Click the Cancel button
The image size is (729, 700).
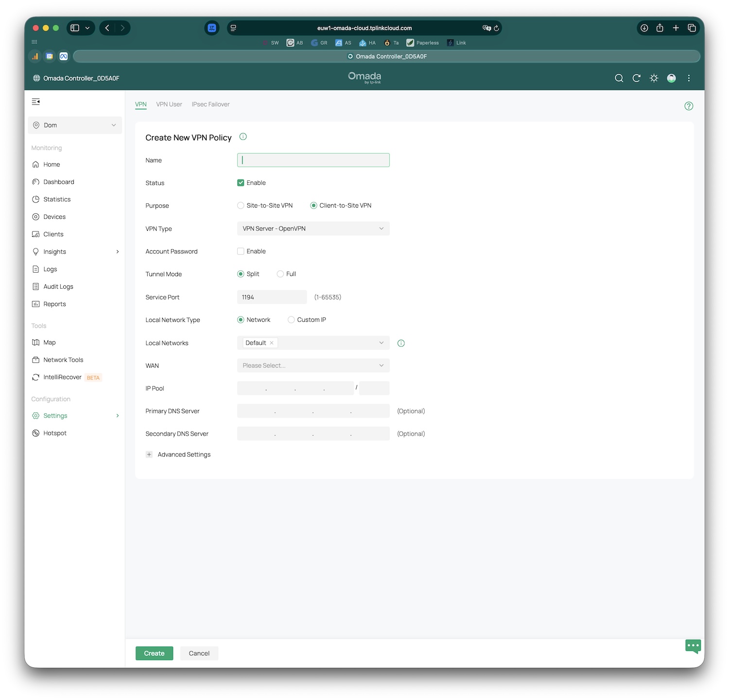click(x=199, y=653)
